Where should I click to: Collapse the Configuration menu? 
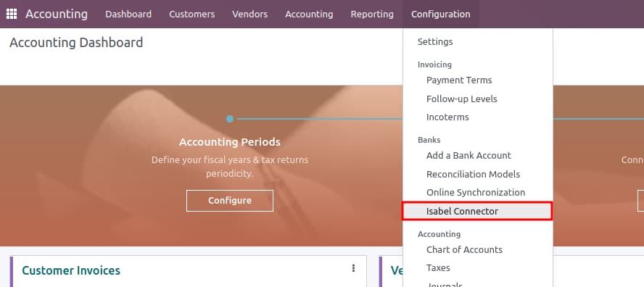[441, 14]
